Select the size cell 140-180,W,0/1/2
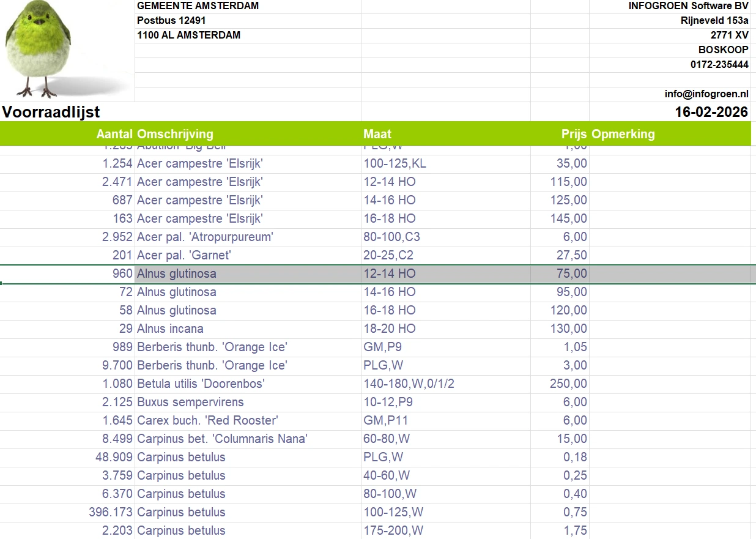The image size is (756, 539). [409, 384]
